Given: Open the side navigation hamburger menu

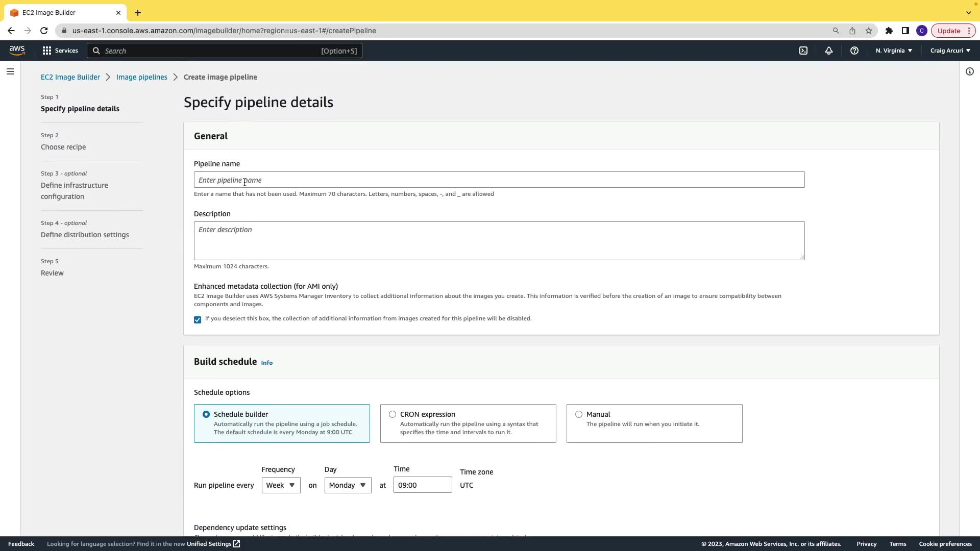Looking at the screenshot, I should click(10, 71).
